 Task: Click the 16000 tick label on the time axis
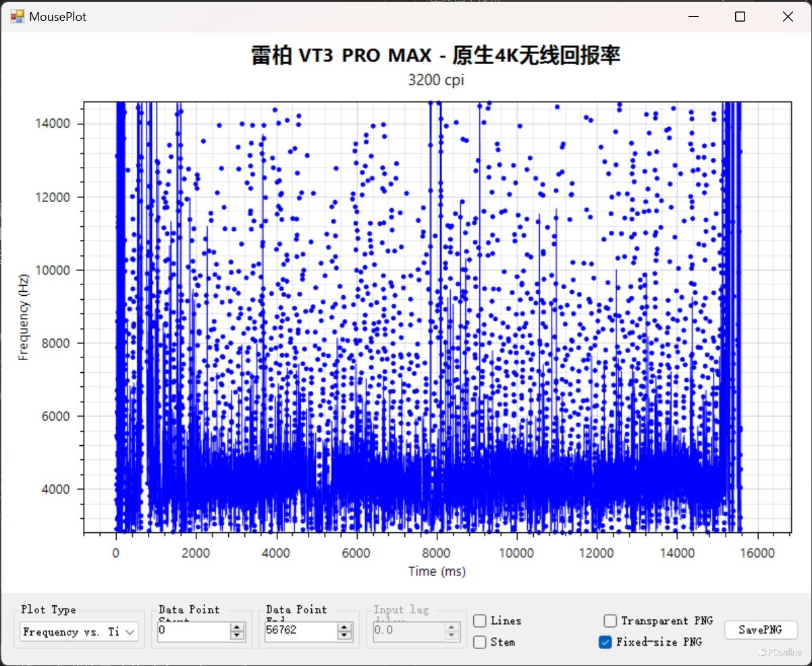pos(757,553)
